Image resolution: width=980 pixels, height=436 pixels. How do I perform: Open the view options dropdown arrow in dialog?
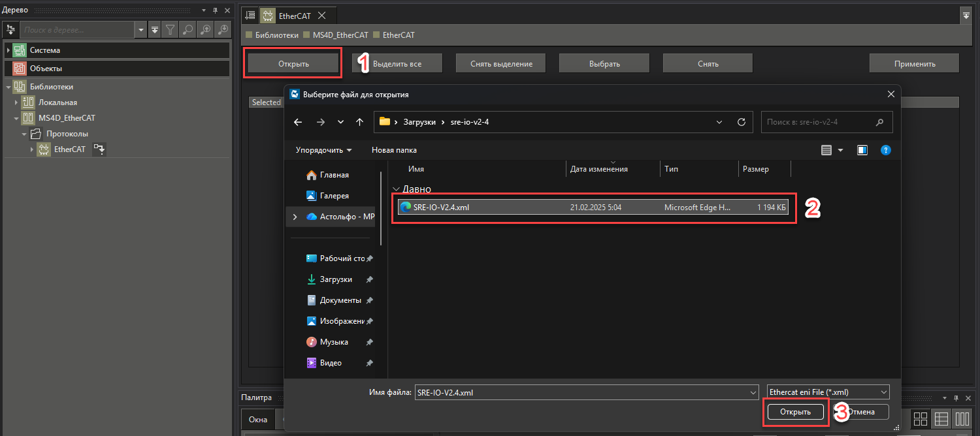click(x=841, y=150)
